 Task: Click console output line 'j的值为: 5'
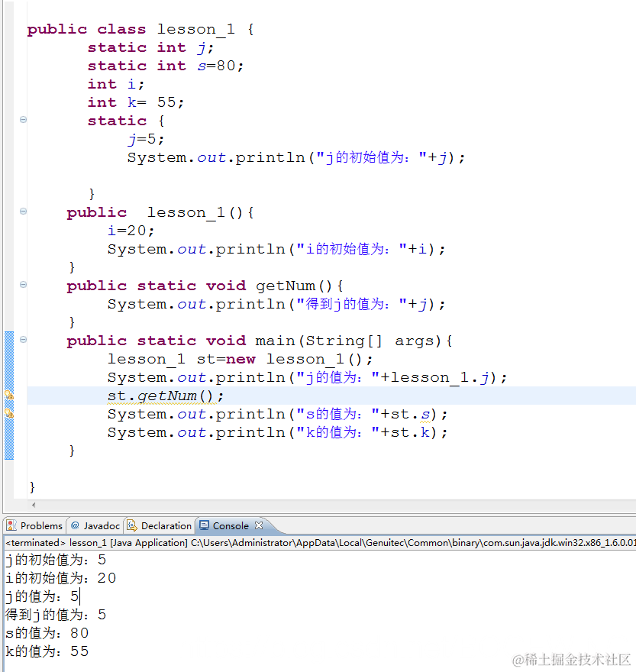[x=42, y=596]
